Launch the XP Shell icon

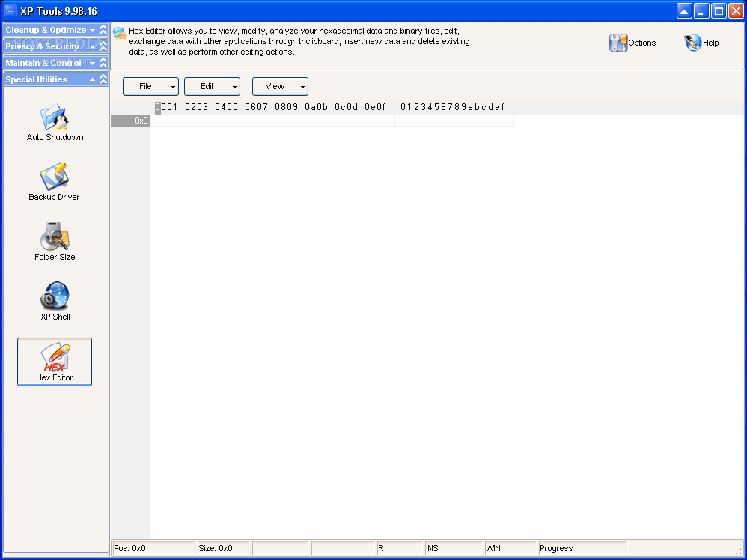click(55, 296)
